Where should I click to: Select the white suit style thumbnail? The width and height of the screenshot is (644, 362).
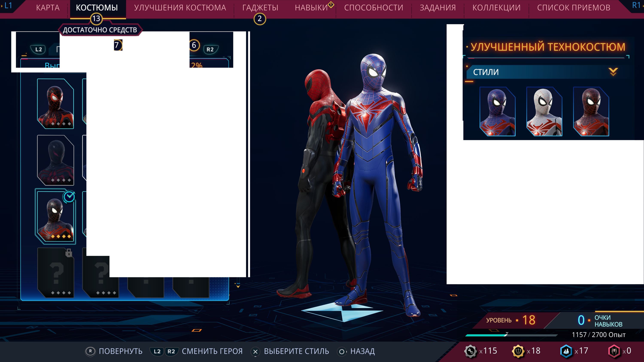pyautogui.click(x=544, y=112)
